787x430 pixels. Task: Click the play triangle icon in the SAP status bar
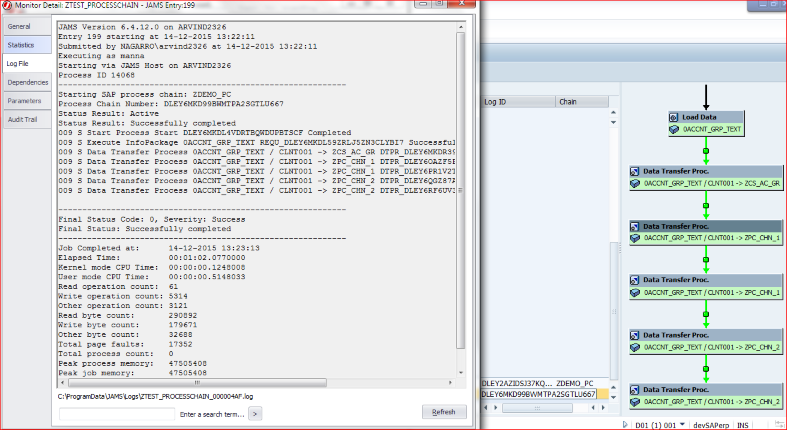pyautogui.click(x=625, y=424)
